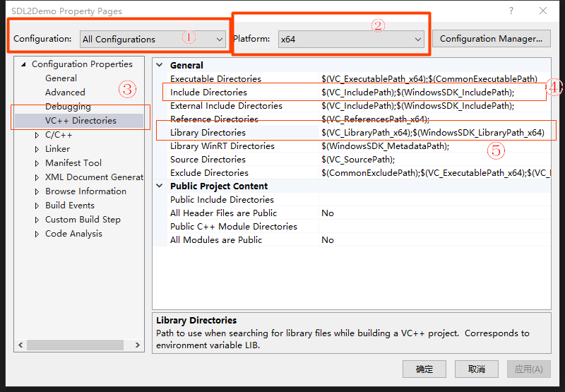The width and height of the screenshot is (565, 392).
Task: Open the Platform x64 dropdown
Action: coord(350,40)
